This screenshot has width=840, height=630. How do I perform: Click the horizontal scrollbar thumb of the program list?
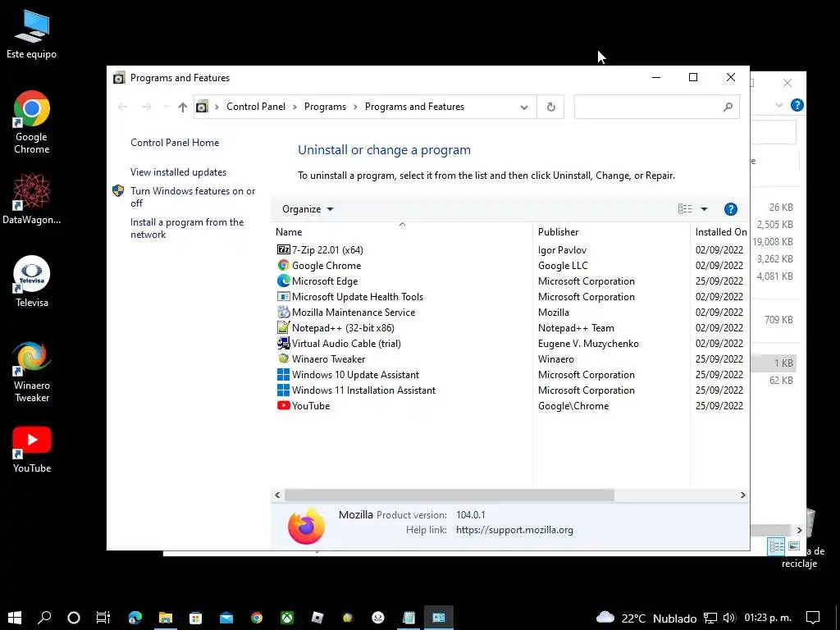[x=449, y=495]
